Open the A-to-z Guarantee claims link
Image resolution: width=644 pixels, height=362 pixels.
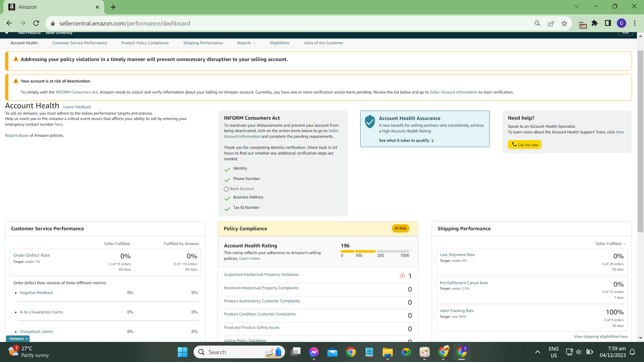41,312
